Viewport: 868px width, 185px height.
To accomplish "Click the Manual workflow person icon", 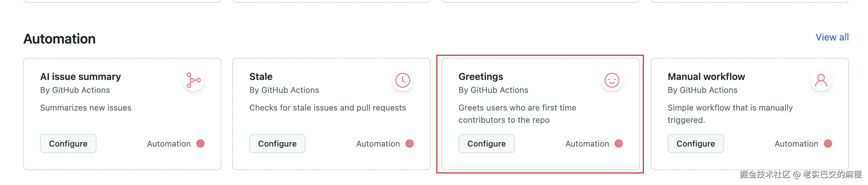I will 821,80.
